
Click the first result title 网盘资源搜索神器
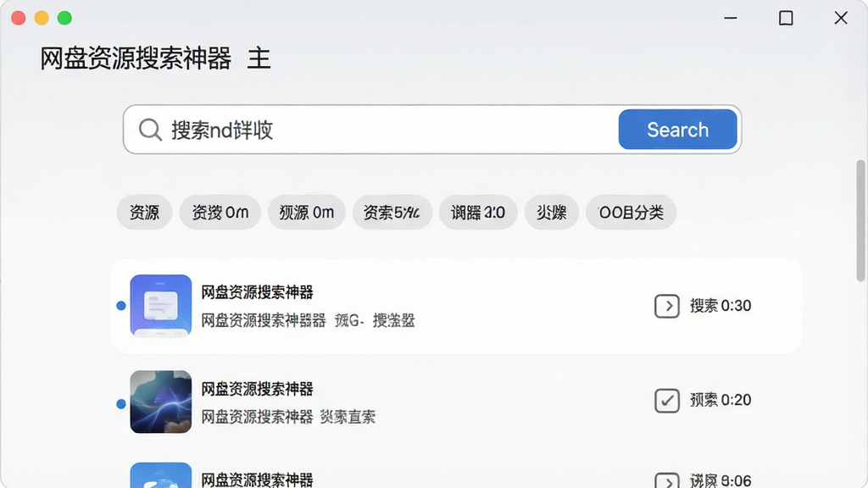click(x=257, y=292)
